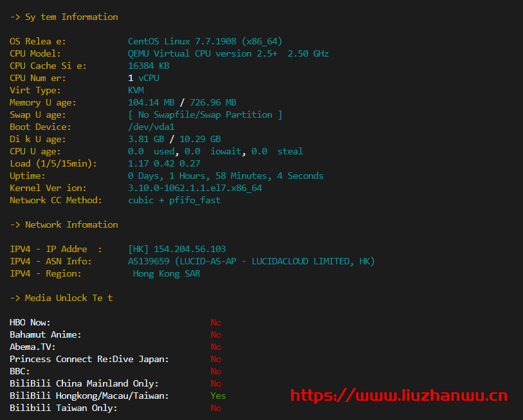Click the 16384 KB cache size value
The height and width of the screenshot is (420, 523).
tap(149, 66)
